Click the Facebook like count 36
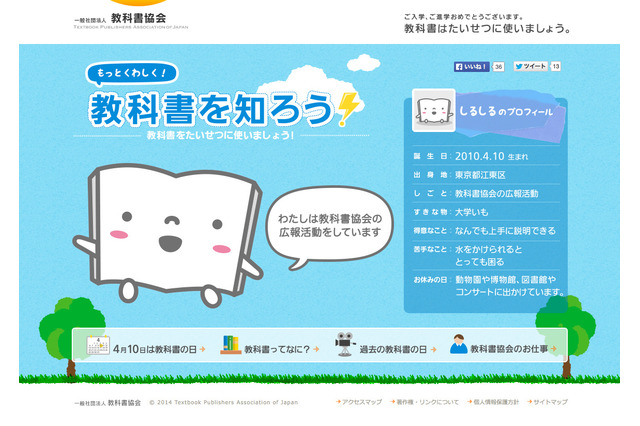This screenshot has width=640, height=426. 498,67
